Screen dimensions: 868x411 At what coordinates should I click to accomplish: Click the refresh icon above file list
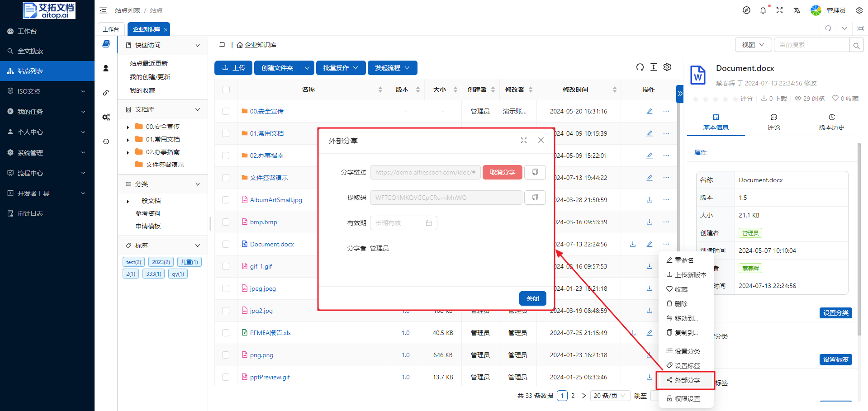pyautogui.click(x=640, y=67)
